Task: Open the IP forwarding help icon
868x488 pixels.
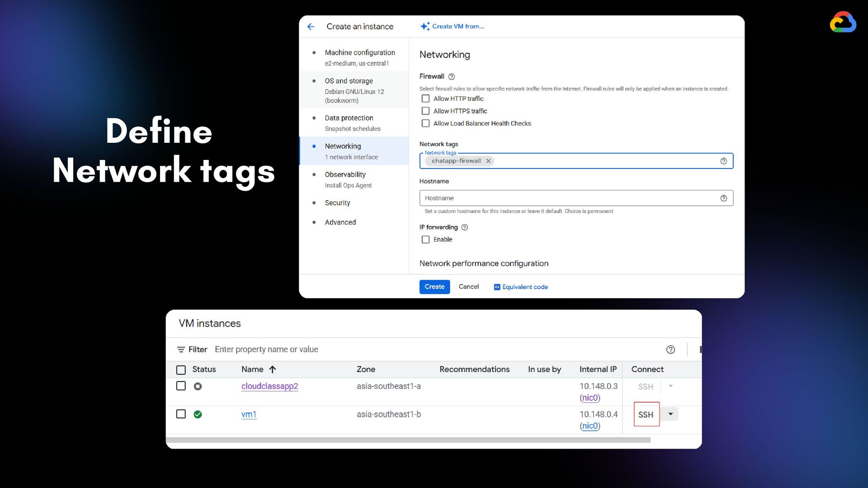Action: (464, 227)
